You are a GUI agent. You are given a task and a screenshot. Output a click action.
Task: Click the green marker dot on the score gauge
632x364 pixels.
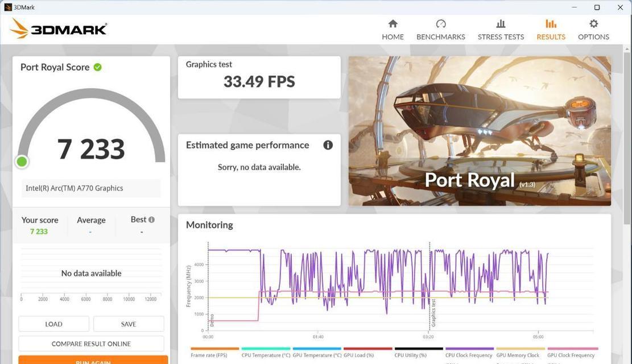tap(22, 162)
